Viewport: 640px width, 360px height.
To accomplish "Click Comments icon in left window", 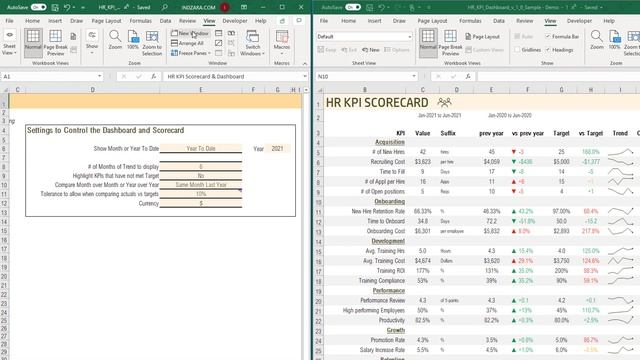I will click(x=299, y=21).
